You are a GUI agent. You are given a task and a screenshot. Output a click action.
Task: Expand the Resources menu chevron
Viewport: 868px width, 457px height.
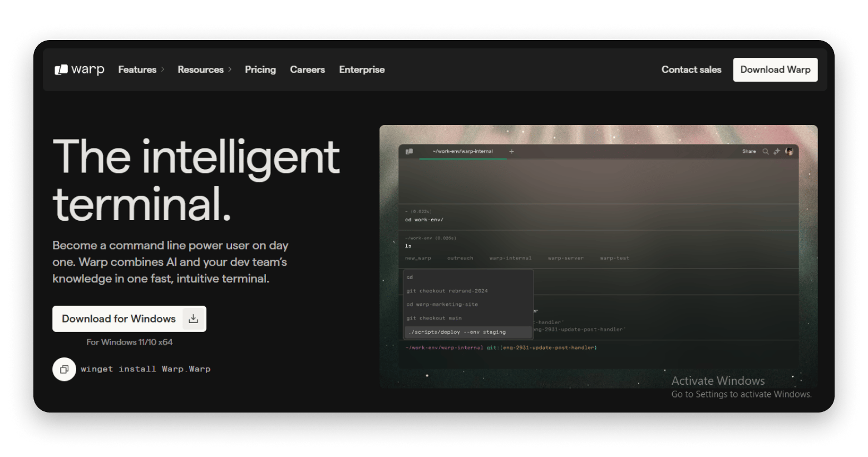pos(230,69)
